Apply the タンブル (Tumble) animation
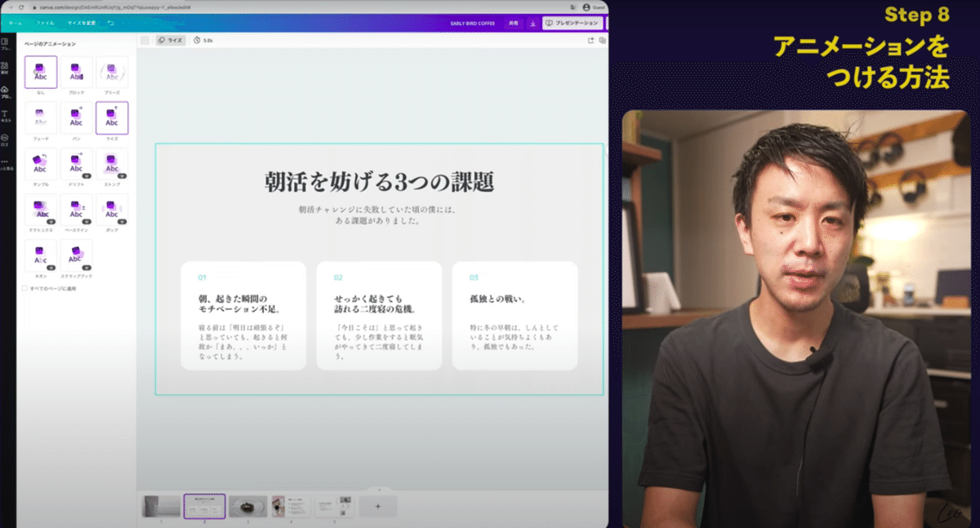This screenshot has height=528, width=980. point(41,165)
